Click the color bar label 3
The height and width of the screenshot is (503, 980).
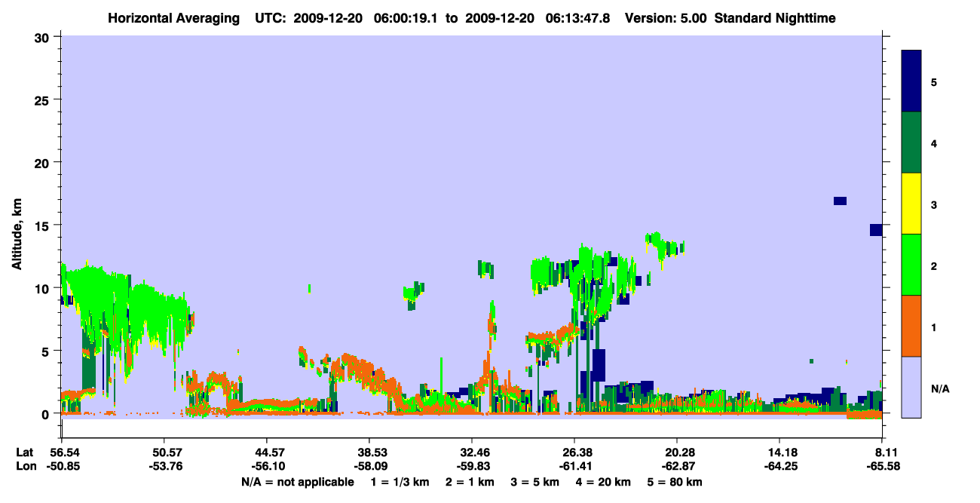934,204
